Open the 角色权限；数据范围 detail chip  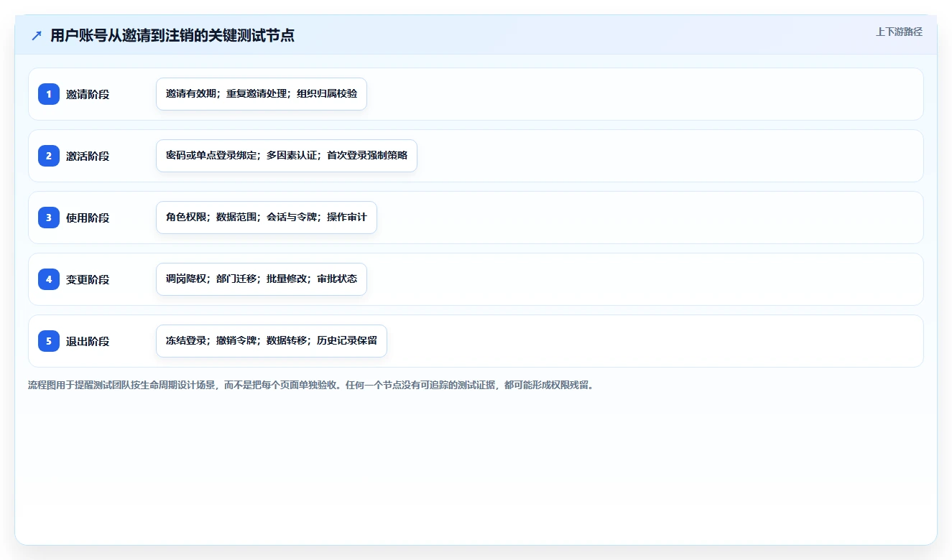[267, 218]
